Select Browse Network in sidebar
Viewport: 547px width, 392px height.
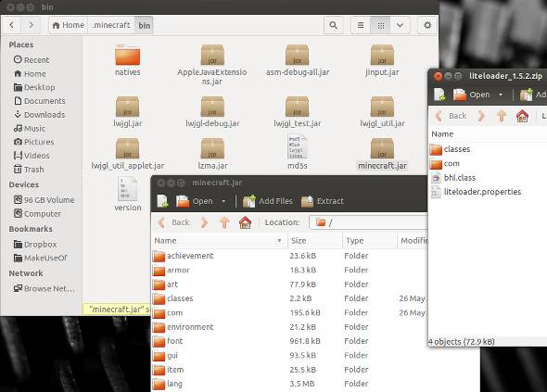tap(44, 288)
